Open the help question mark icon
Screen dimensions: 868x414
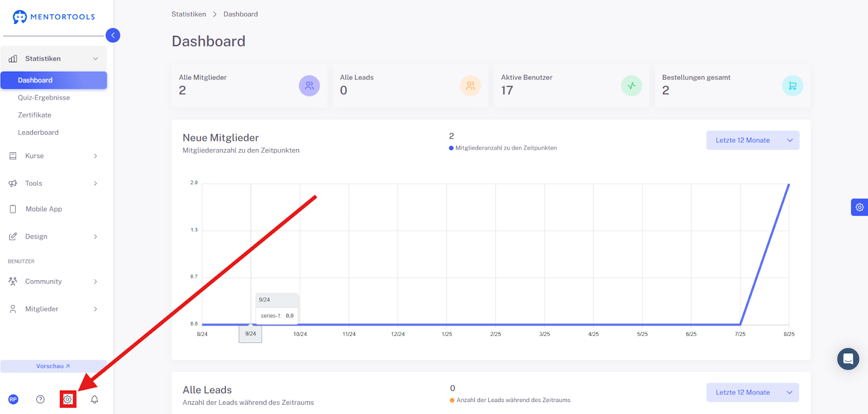40,399
